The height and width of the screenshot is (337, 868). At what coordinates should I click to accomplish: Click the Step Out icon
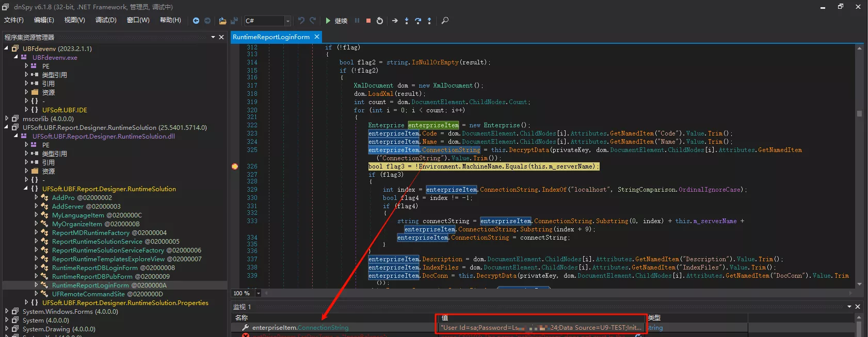429,21
